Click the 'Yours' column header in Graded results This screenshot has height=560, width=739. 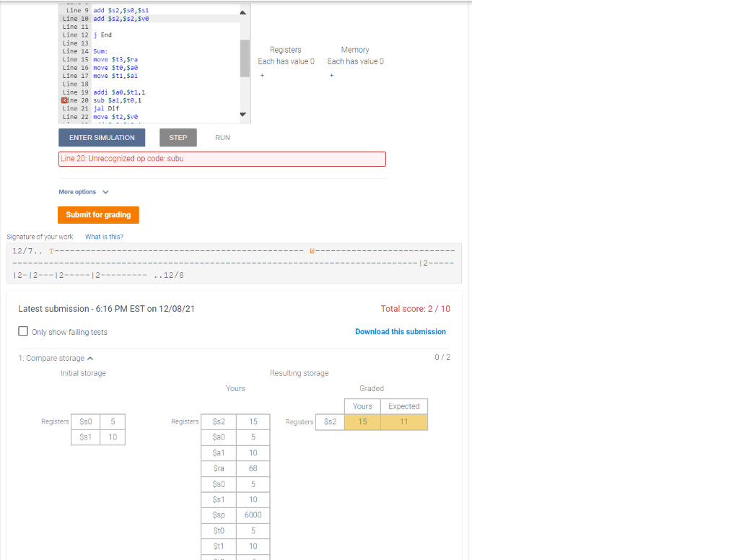[x=362, y=406]
